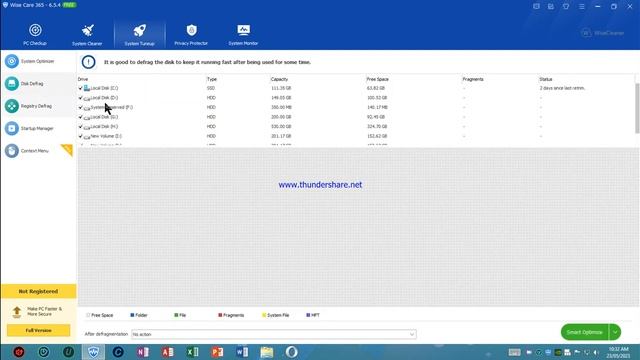Uncheck the Local Disk (H:) checkbox
The image size is (640, 360).
coord(80,126)
